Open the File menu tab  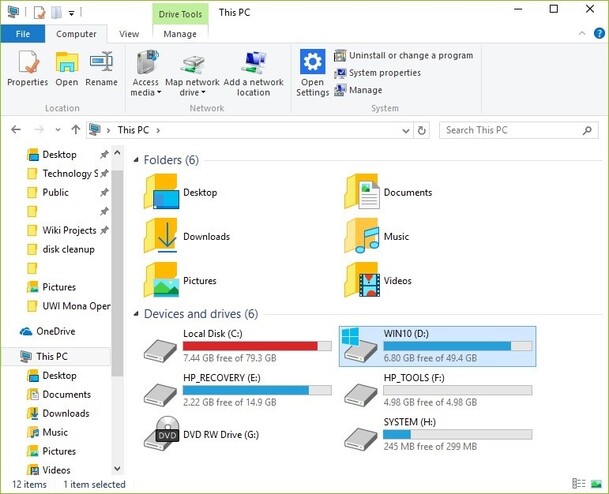click(x=22, y=34)
